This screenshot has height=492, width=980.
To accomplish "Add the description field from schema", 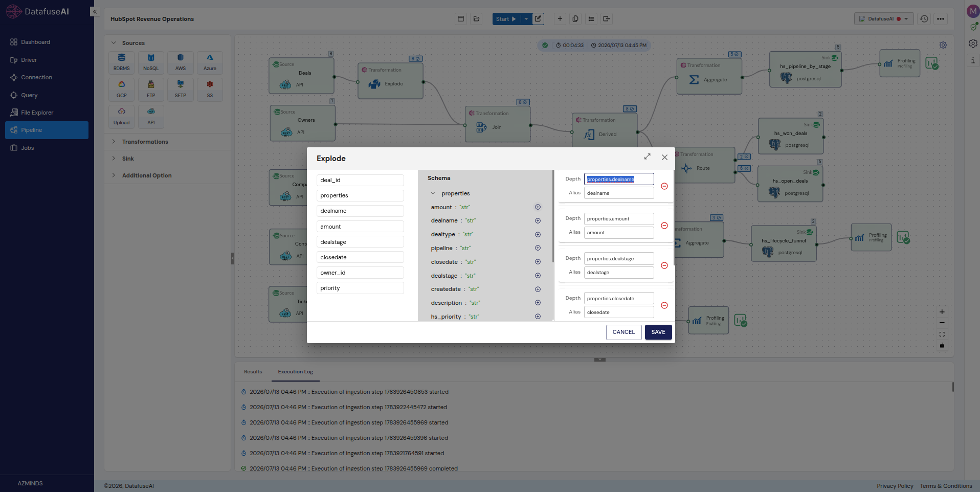I will pos(538,303).
